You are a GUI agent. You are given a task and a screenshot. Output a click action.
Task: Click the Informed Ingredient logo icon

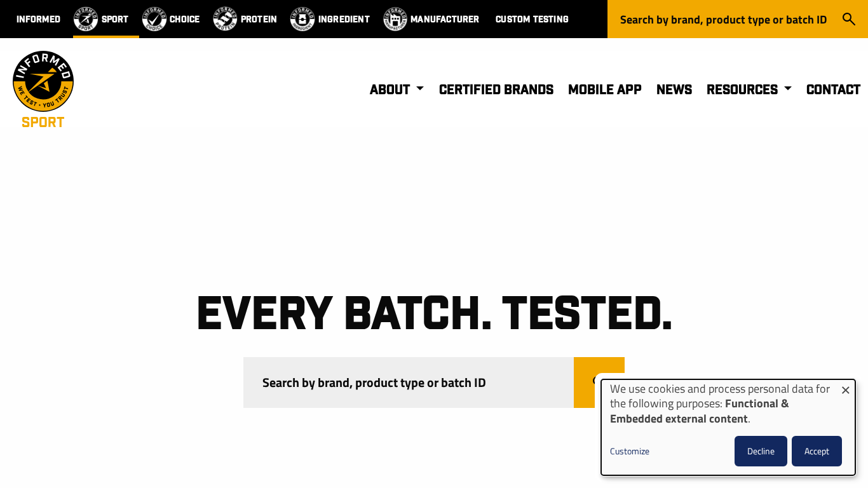click(302, 19)
